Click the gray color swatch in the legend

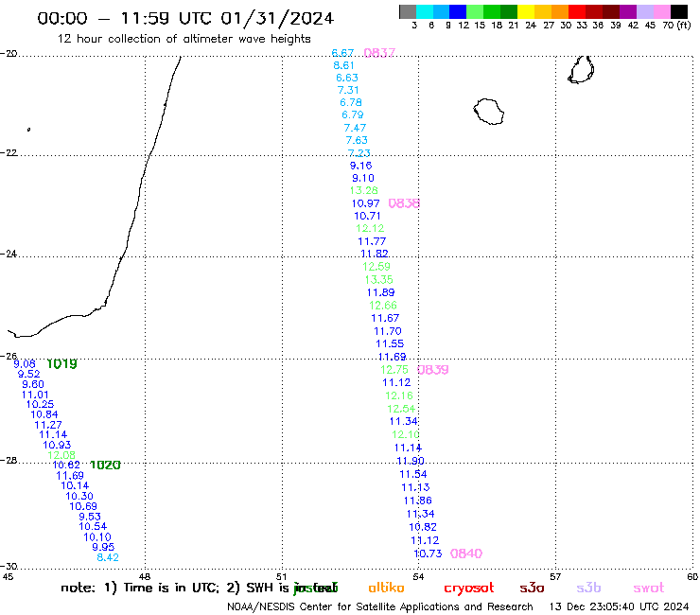408,11
